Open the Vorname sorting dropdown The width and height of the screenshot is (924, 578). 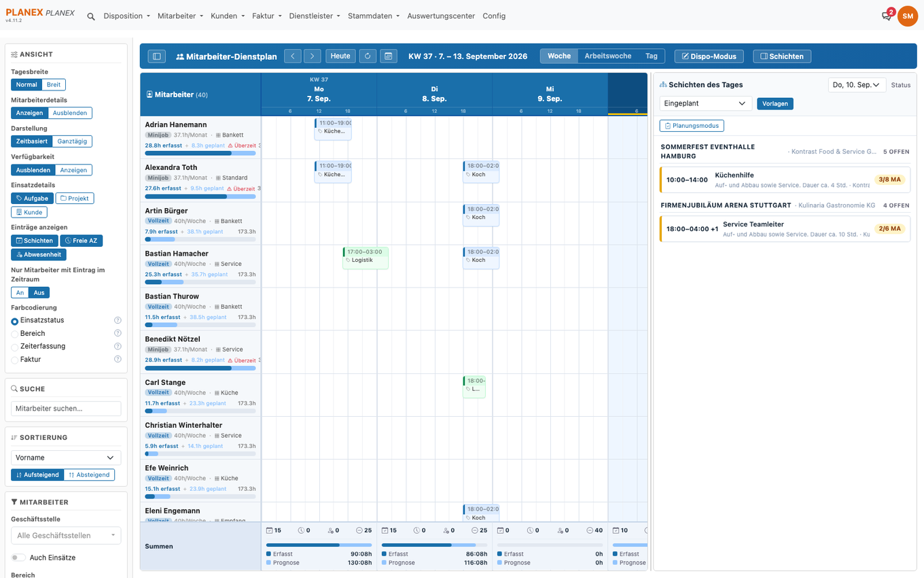66,458
